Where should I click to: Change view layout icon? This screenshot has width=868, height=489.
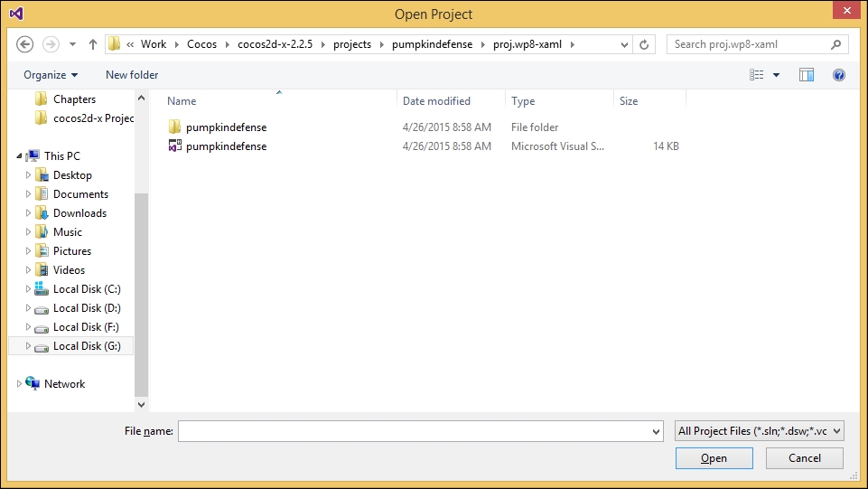click(756, 75)
